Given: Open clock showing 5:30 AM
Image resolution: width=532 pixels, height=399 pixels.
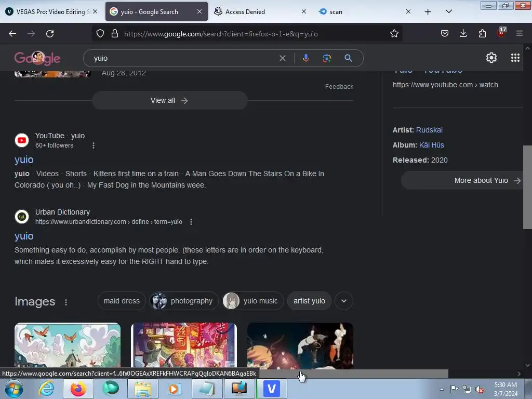Looking at the screenshot, I should (x=506, y=389).
